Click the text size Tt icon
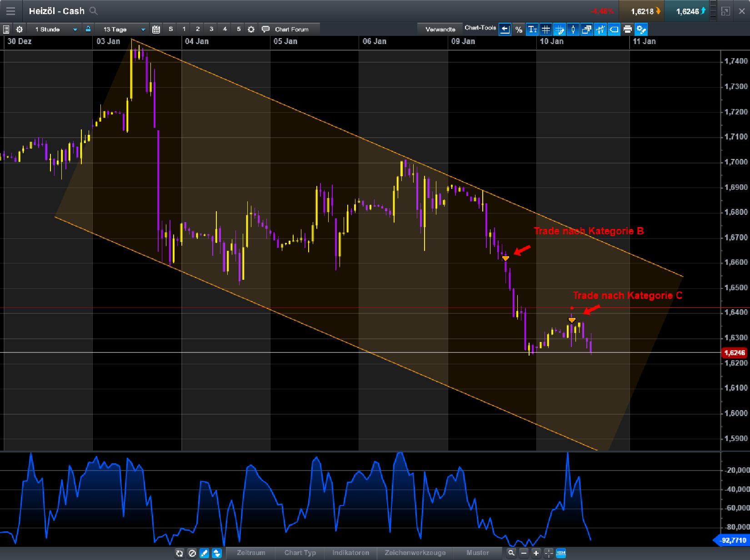Image resolution: width=750 pixels, height=560 pixels. (532, 29)
